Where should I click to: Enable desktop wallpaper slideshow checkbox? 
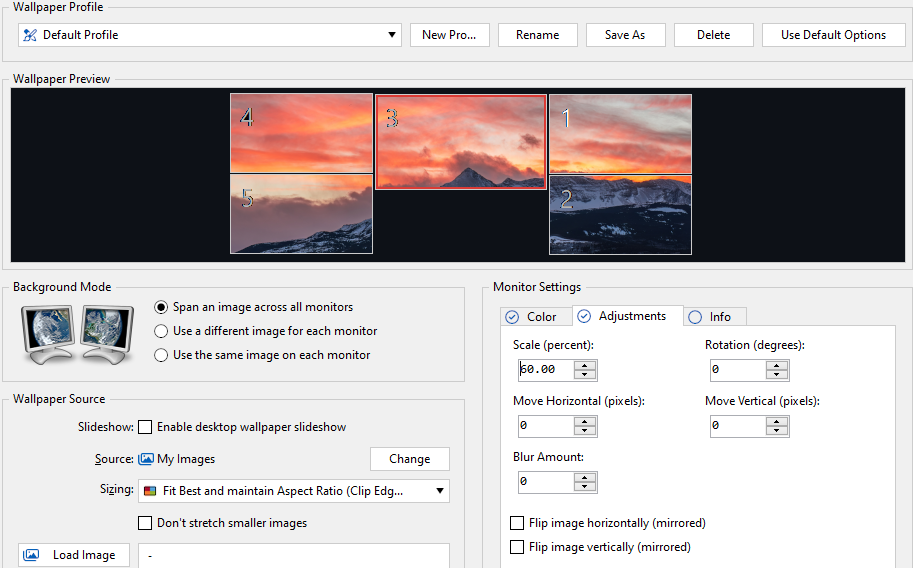coord(145,427)
